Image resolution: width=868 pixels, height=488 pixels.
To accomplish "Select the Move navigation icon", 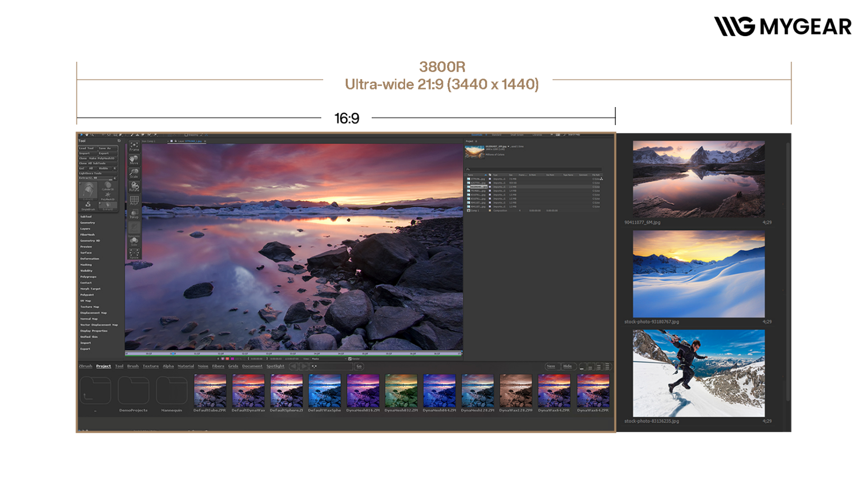I will (x=134, y=160).
